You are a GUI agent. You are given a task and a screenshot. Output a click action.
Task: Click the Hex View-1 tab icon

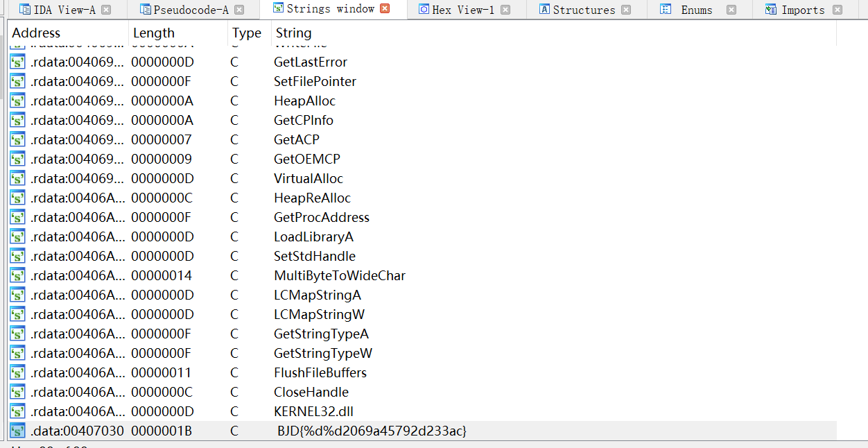424,10
